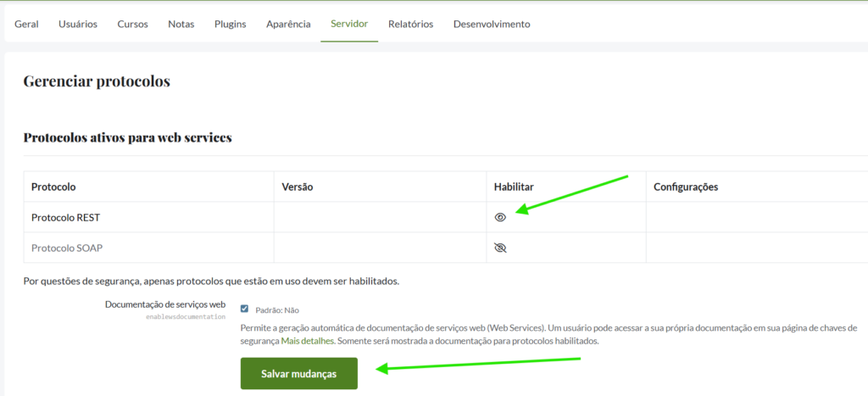Screen dimensions: 868x396
Task: Go to the Cursos tab
Action: click(x=132, y=24)
